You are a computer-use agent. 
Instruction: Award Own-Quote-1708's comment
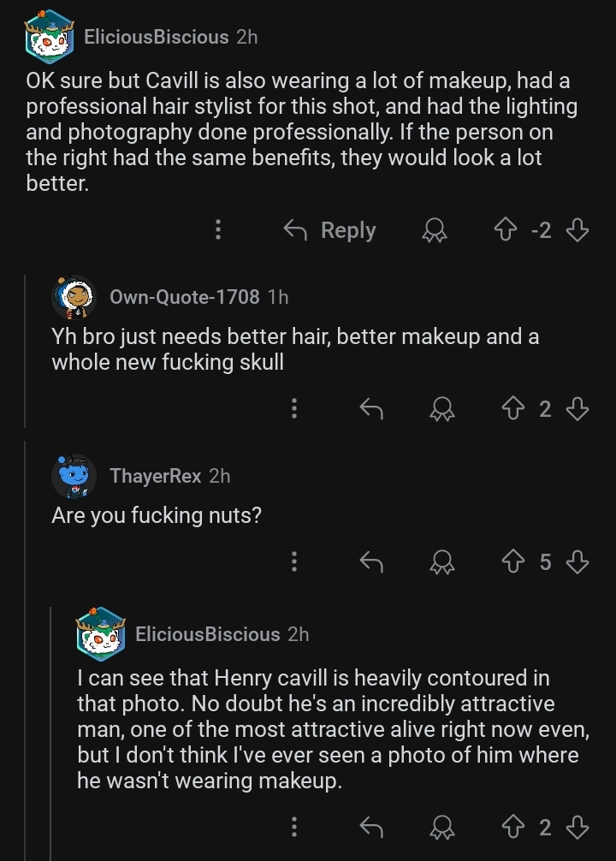[x=442, y=410]
